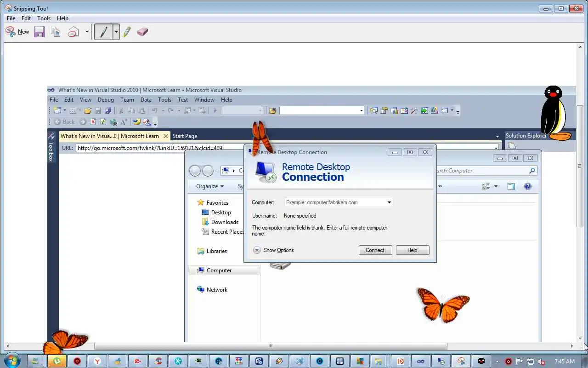Open the Find combo box dropdown in Visual Studio
Image resolution: width=588 pixels, height=368 pixels.
362,110
